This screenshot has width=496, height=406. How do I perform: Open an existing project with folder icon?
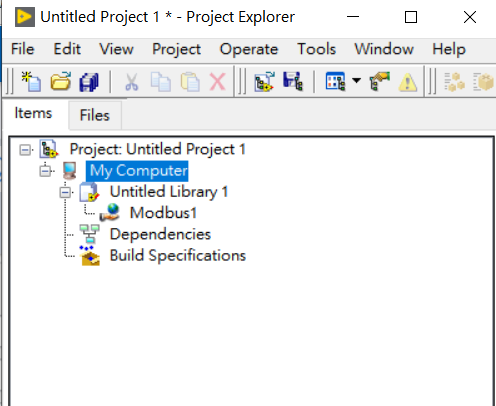pos(60,81)
